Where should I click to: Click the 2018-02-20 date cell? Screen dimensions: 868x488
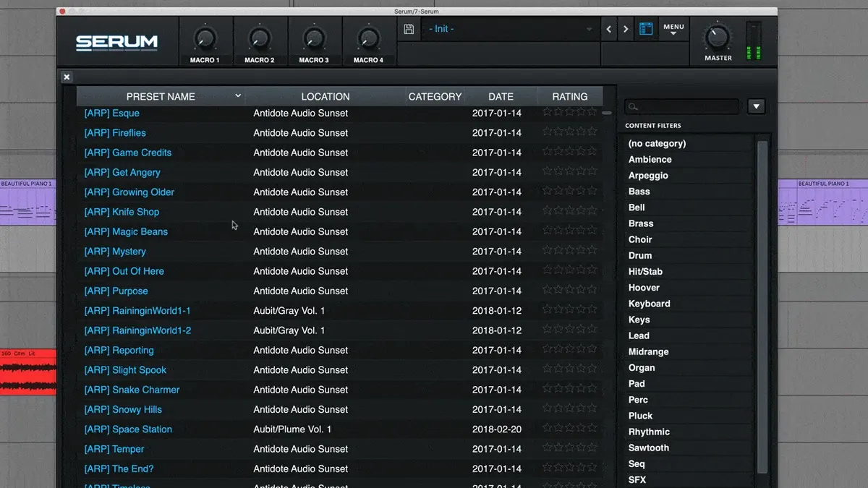(497, 429)
